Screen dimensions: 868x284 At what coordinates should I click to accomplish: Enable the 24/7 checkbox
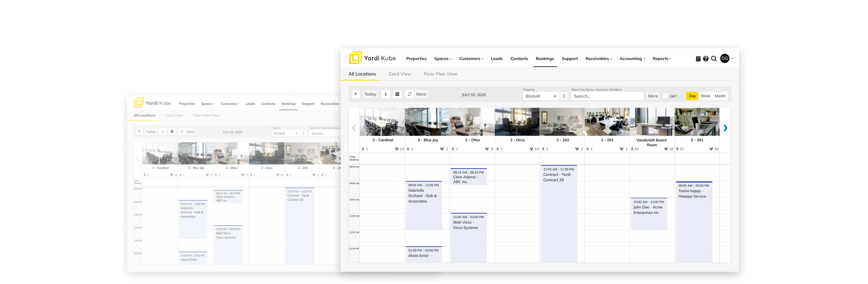click(x=665, y=96)
